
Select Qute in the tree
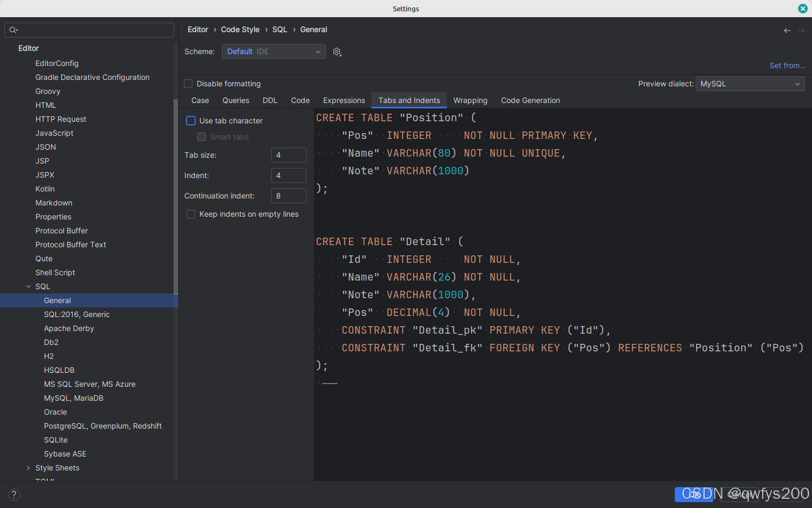click(44, 259)
